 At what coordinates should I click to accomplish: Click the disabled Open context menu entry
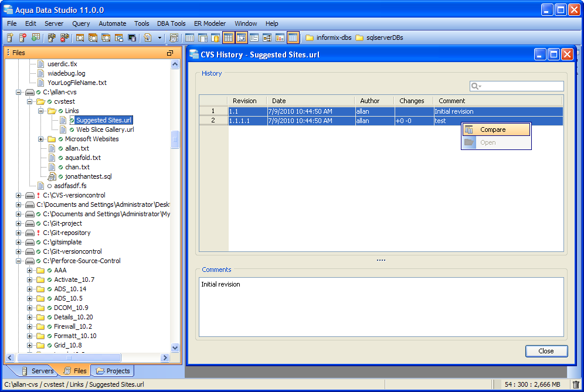(x=496, y=142)
